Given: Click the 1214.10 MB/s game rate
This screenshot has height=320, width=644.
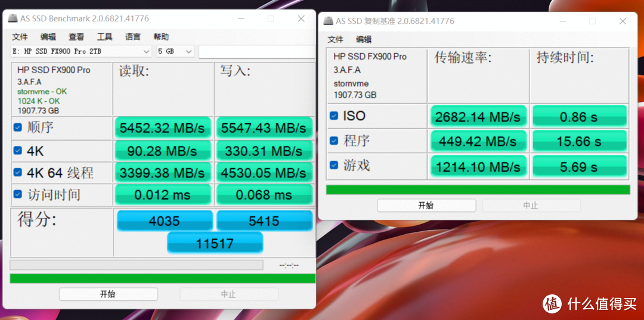Looking at the screenshot, I should (478, 166).
